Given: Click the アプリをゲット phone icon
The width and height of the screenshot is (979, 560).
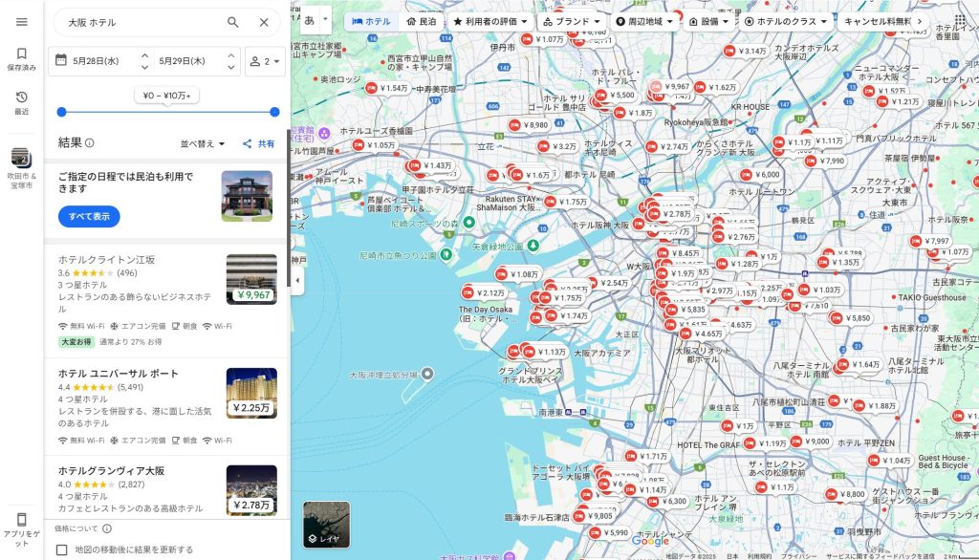Looking at the screenshot, I should point(21,520).
